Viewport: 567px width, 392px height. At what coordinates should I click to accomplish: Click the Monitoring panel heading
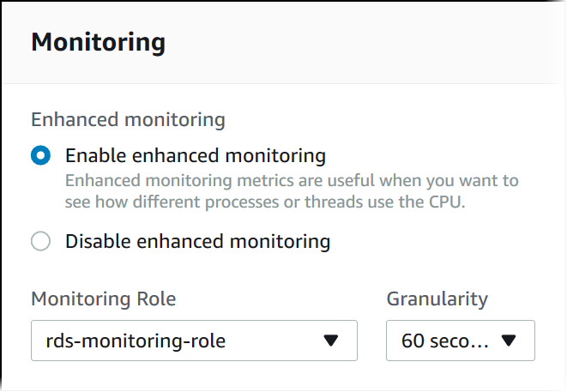pos(98,42)
